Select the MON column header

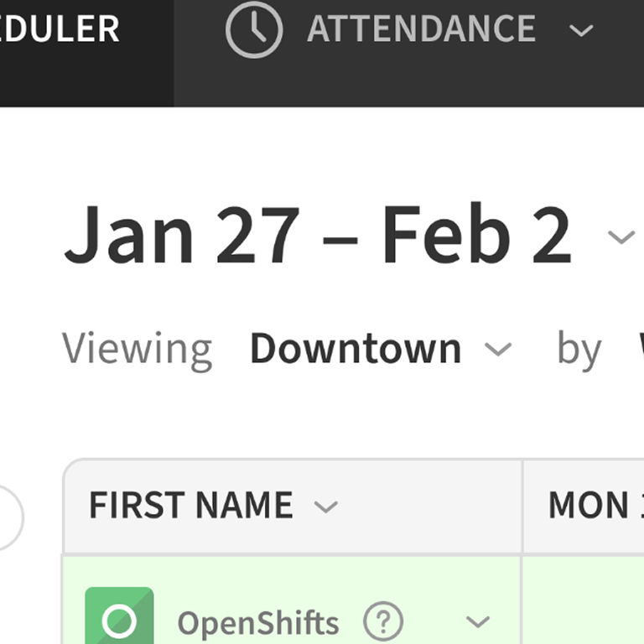(589, 506)
